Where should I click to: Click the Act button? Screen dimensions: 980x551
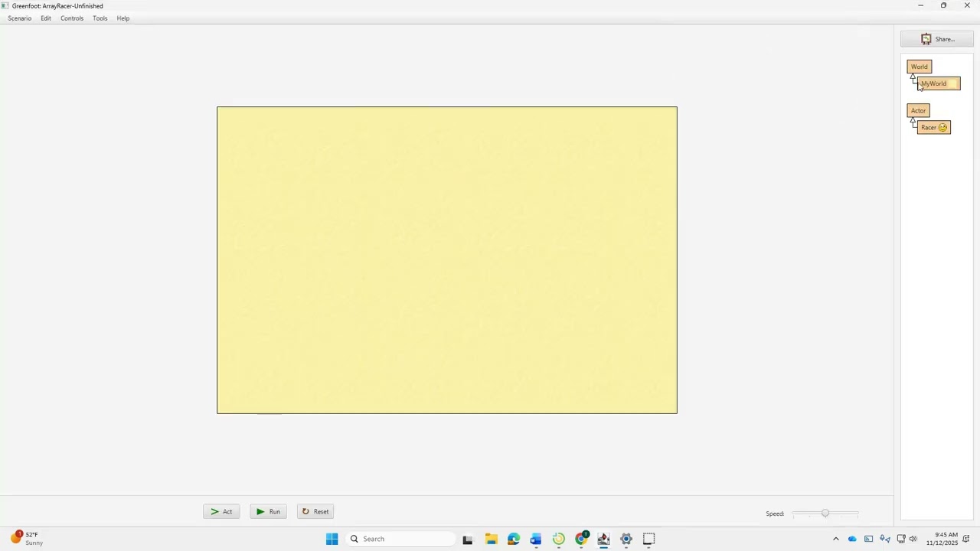221,511
